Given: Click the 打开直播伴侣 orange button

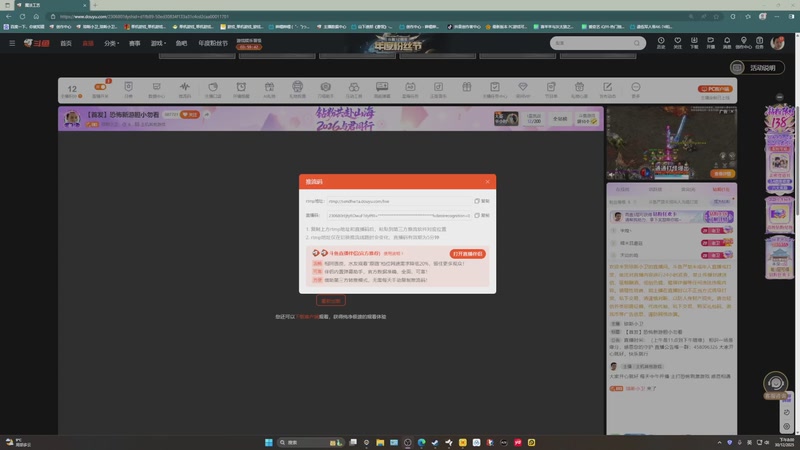Looking at the screenshot, I should tap(467, 254).
